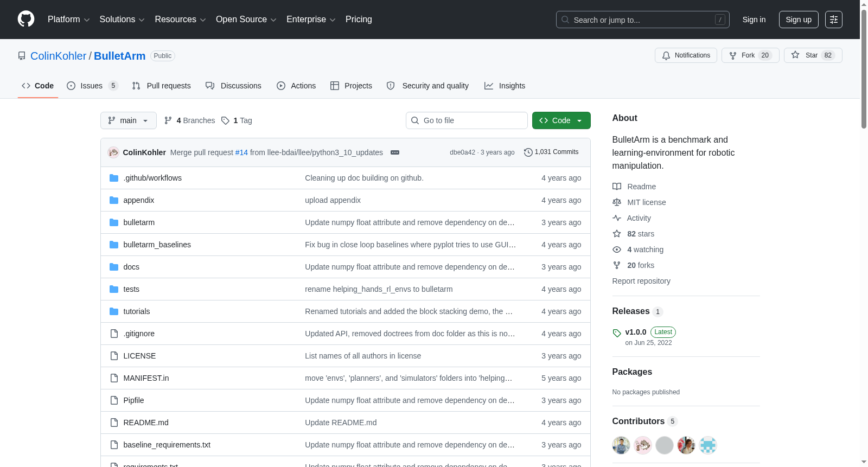Screen dimensions: 868x467
Task: Open commit hash dbe0a42
Action: tap(462, 152)
